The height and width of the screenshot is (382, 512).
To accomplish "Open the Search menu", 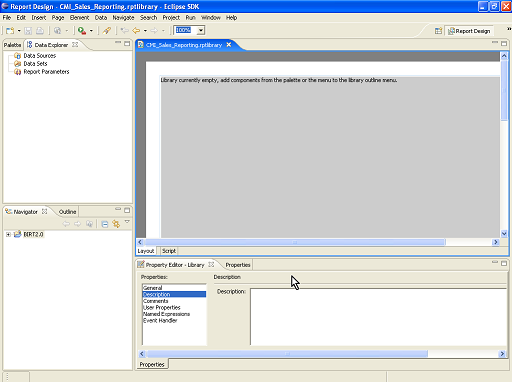I will (148, 18).
